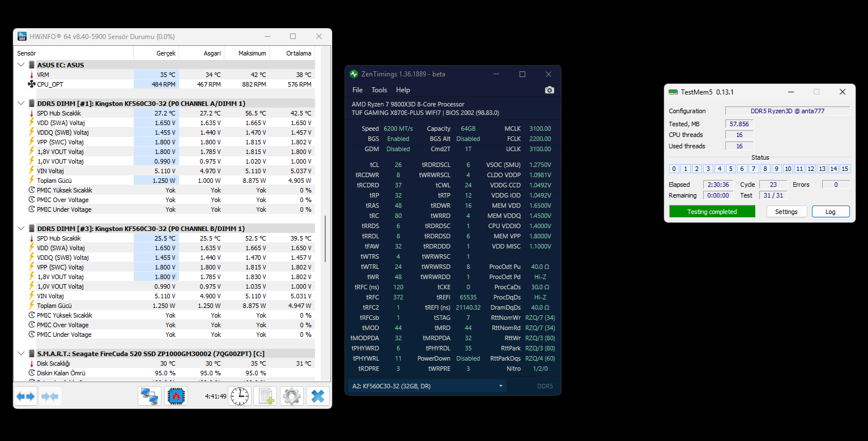Open the A2: KF560C30-32 DIMM dropdown
This screenshot has height=441, width=868.
427,386
